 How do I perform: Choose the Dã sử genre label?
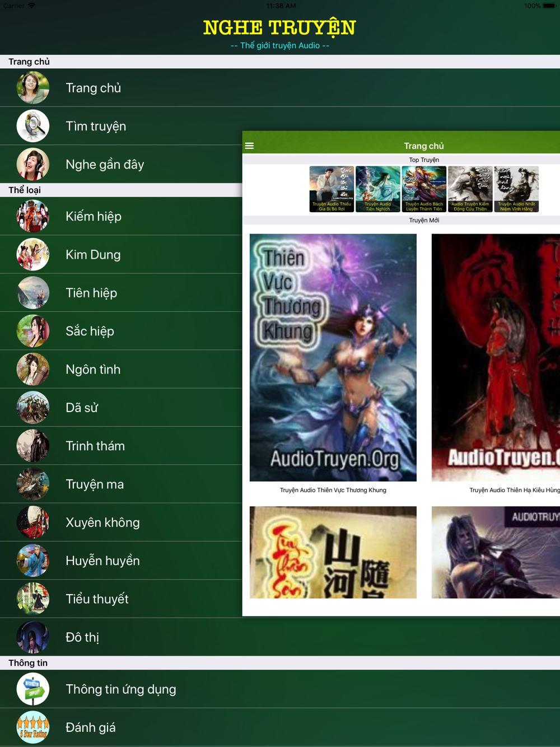(x=82, y=408)
